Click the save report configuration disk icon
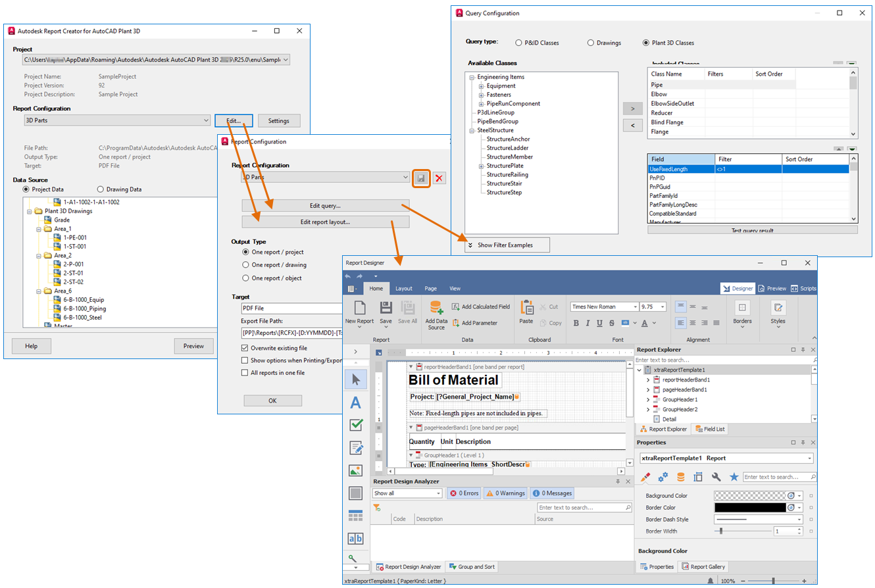 tap(421, 178)
